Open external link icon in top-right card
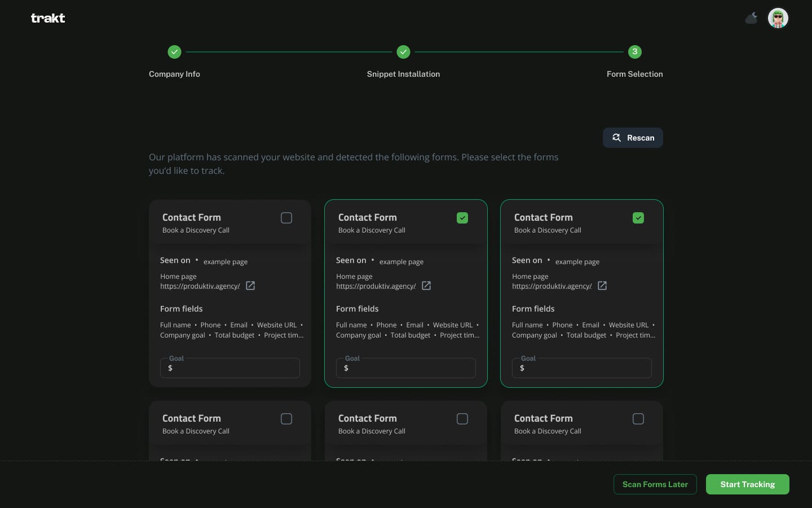The image size is (812, 508). pyautogui.click(x=602, y=286)
